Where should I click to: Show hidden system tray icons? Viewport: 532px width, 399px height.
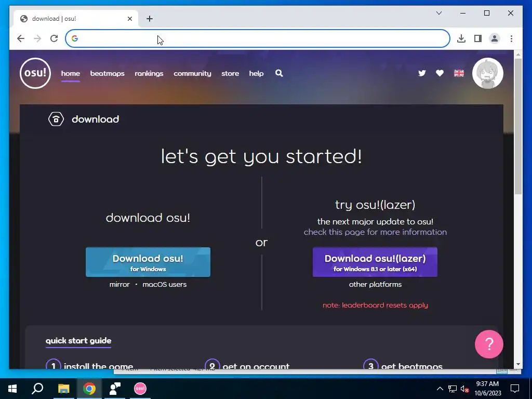tap(440, 389)
